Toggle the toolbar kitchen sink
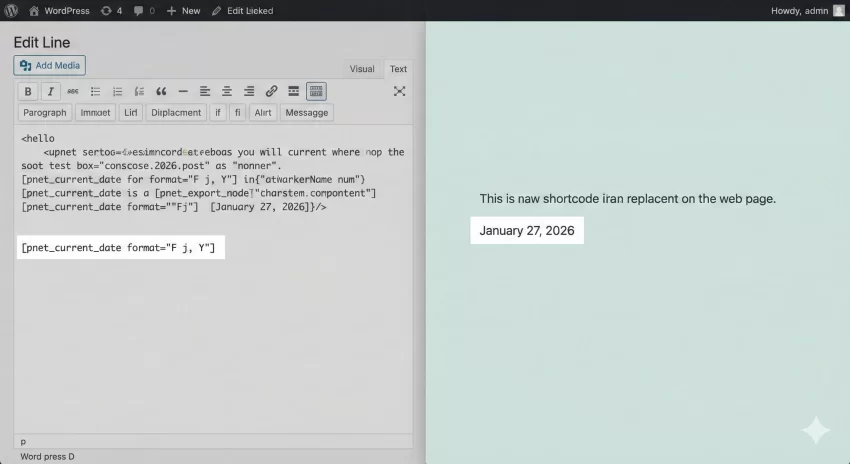Image resolution: width=850 pixels, height=464 pixels. click(x=316, y=92)
